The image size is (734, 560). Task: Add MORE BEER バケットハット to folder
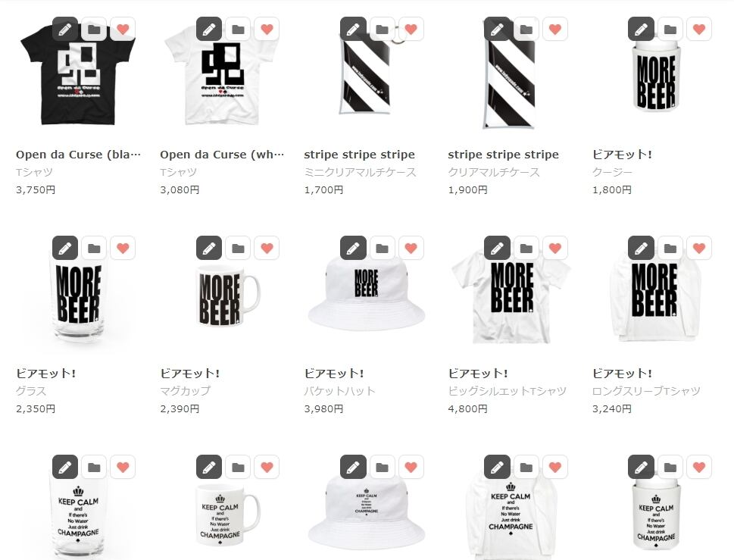click(382, 248)
